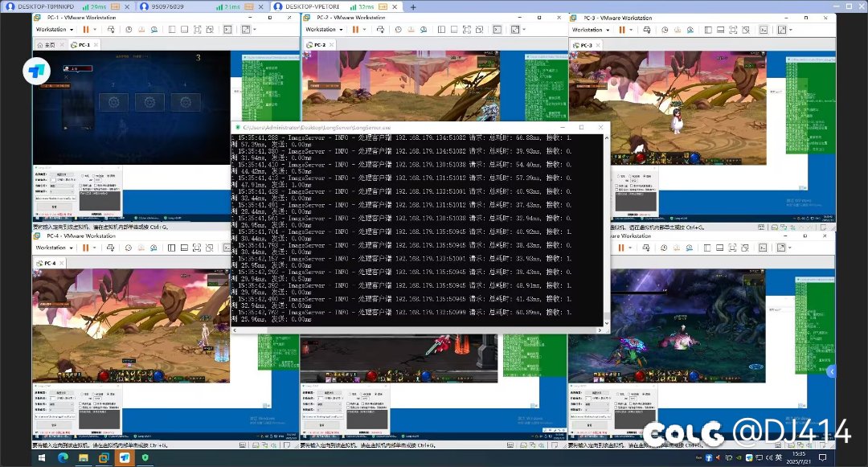Click the LongServer console's scroll-left arrow
The image size is (868, 467).
point(235,330)
